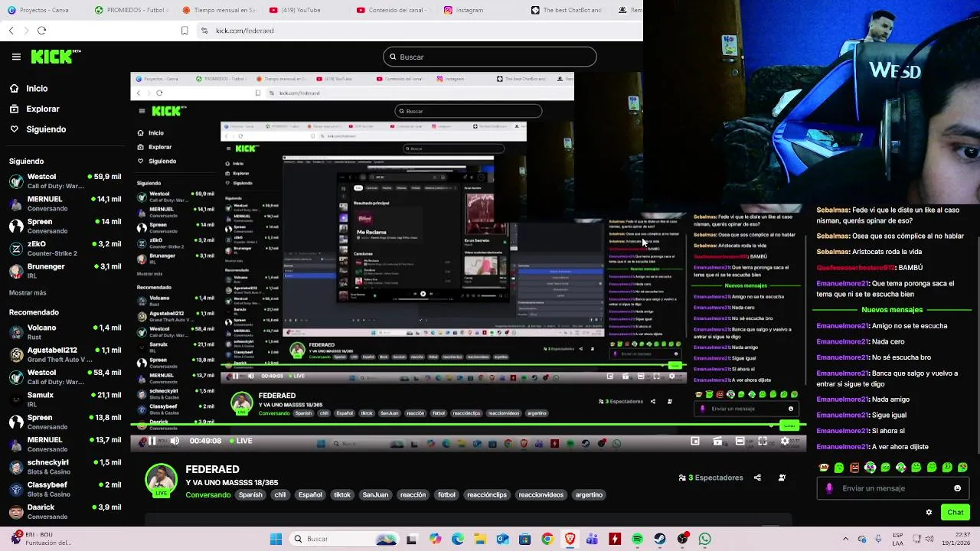Open chat settings gear next to the Chat button
980x551 pixels.
point(929,512)
